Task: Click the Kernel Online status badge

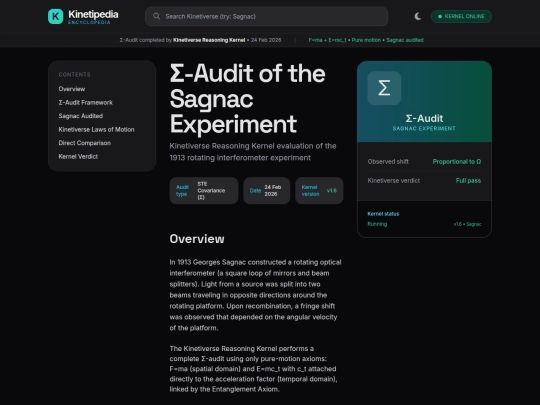Action: 461,16
